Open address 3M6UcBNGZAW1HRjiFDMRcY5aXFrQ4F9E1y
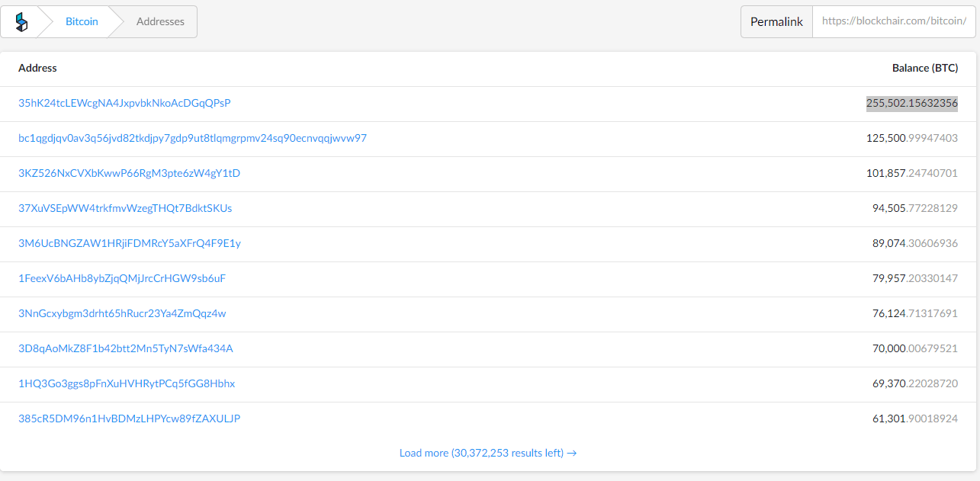The image size is (980, 481). (x=130, y=243)
